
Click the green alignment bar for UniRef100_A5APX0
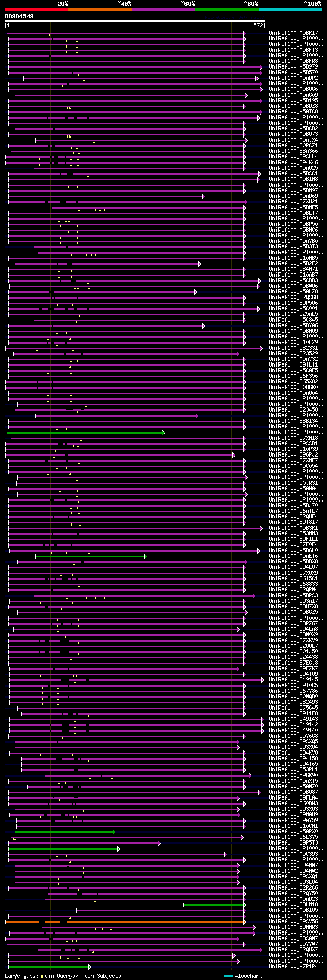click(65, 832)
